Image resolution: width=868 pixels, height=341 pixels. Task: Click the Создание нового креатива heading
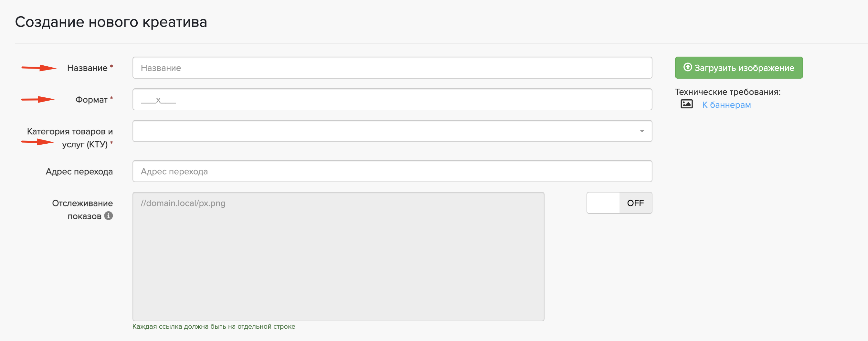point(111,22)
